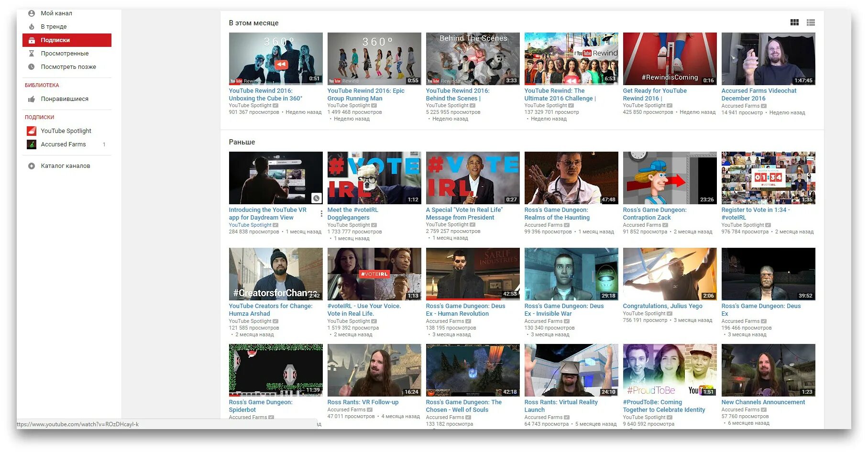The image size is (868, 453).
Task: Click Accursed Farms unread count 1
Action: coord(104,144)
